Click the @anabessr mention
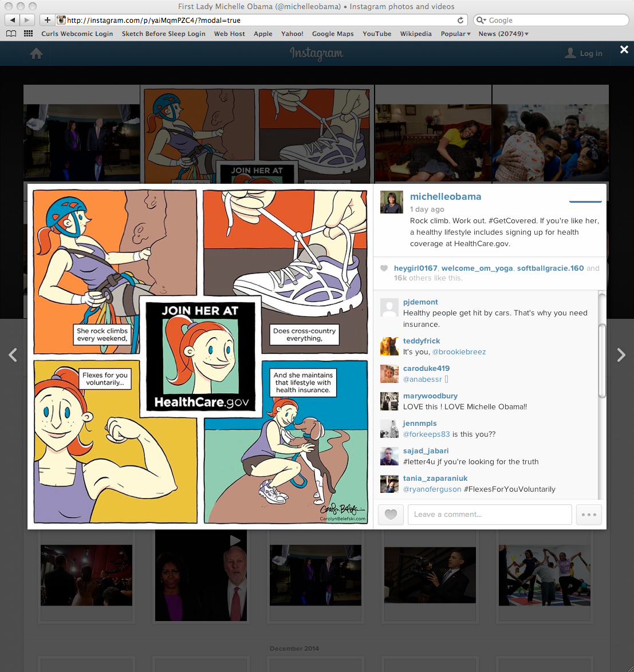The image size is (634, 672). click(x=422, y=380)
